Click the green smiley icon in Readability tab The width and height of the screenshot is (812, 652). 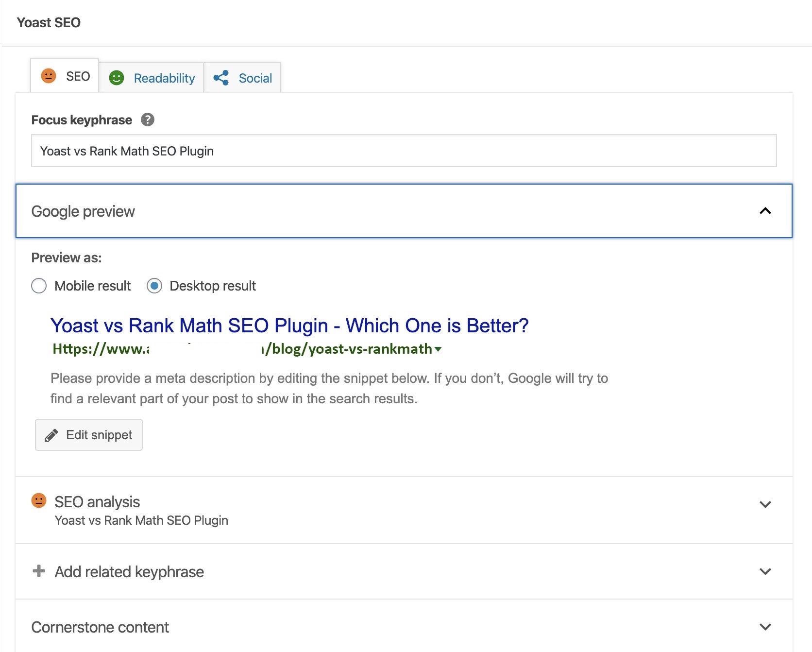click(117, 78)
